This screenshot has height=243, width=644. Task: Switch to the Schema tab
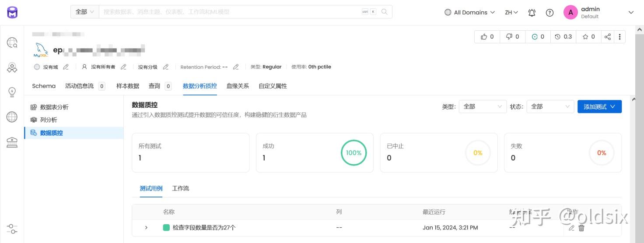tap(44, 86)
